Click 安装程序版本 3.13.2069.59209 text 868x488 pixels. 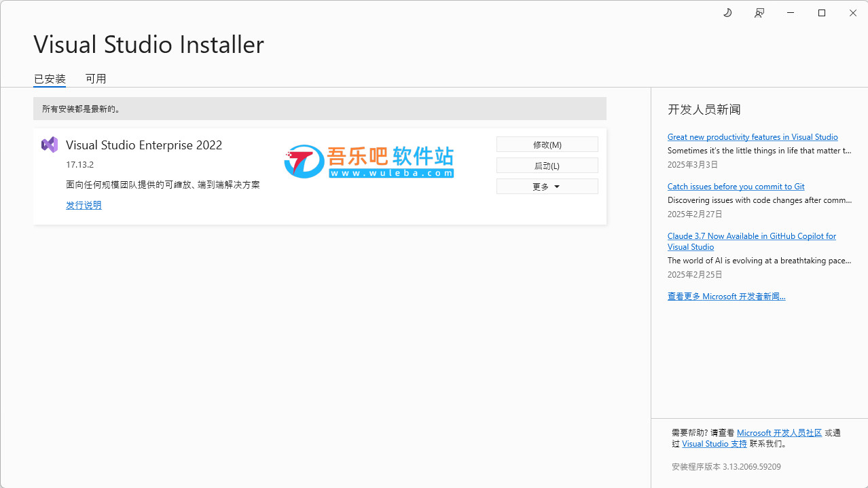(x=726, y=467)
